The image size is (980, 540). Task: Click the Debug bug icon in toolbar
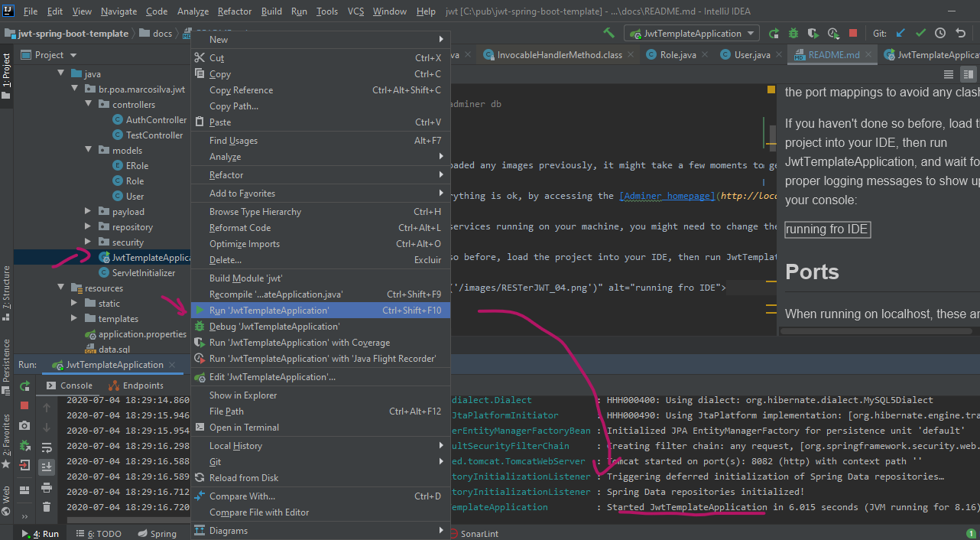coord(793,33)
